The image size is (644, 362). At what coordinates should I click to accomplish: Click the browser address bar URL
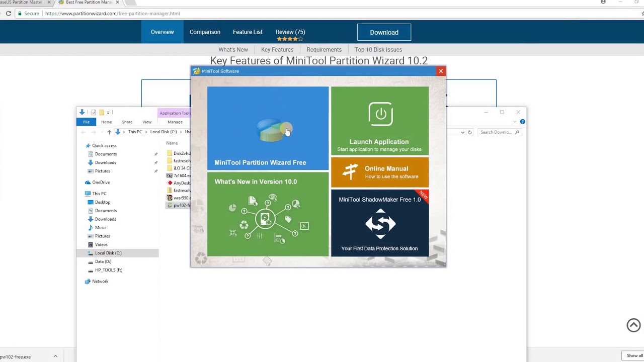(112, 14)
